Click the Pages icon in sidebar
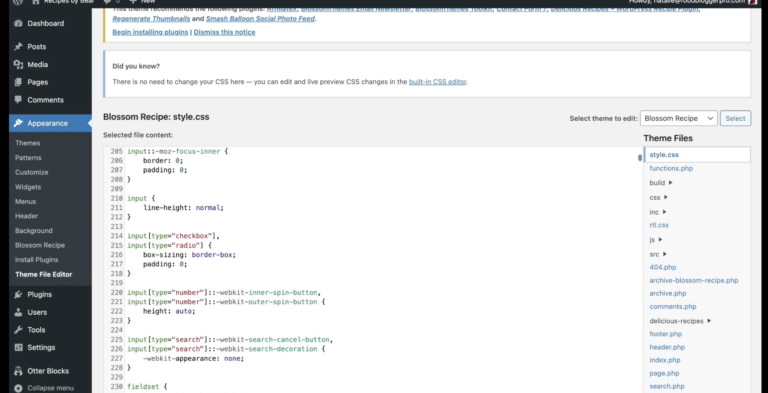The height and width of the screenshot is (393, 768). [x=19, y=82]
